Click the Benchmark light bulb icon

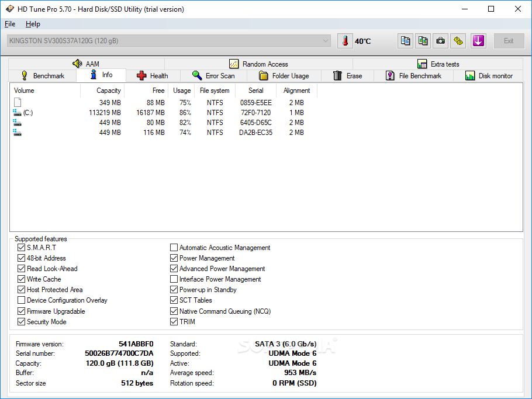[25, 75]
